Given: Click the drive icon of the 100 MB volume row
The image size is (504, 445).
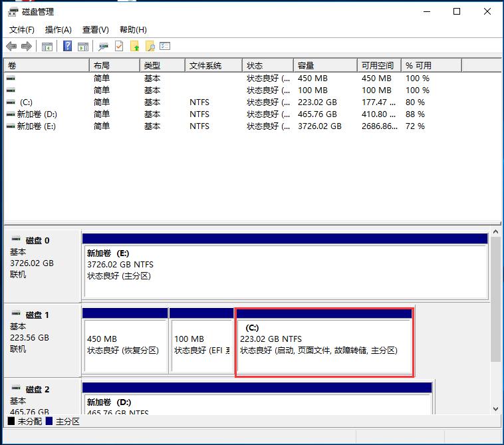Looking at the screenshot, I should click(11, 90).
